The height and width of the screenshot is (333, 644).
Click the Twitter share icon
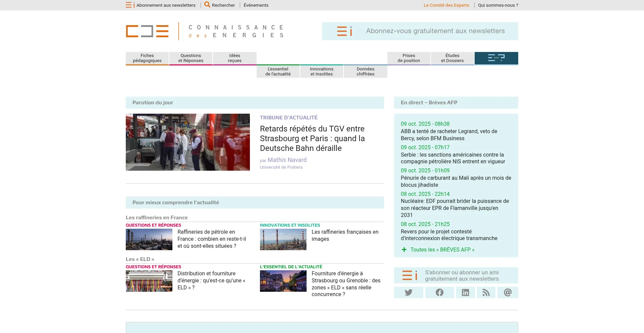click(x=408, y=292)
